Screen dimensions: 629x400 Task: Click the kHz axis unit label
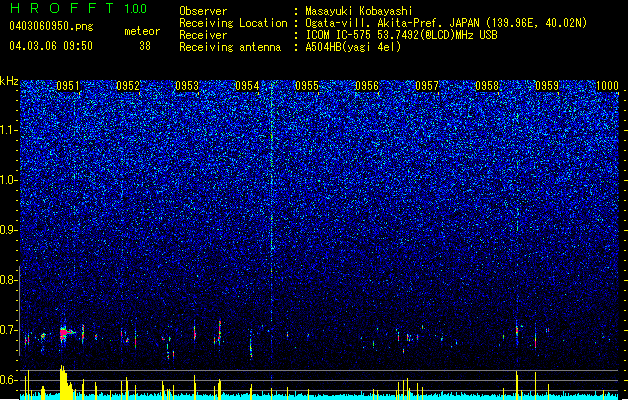(9, 82)
